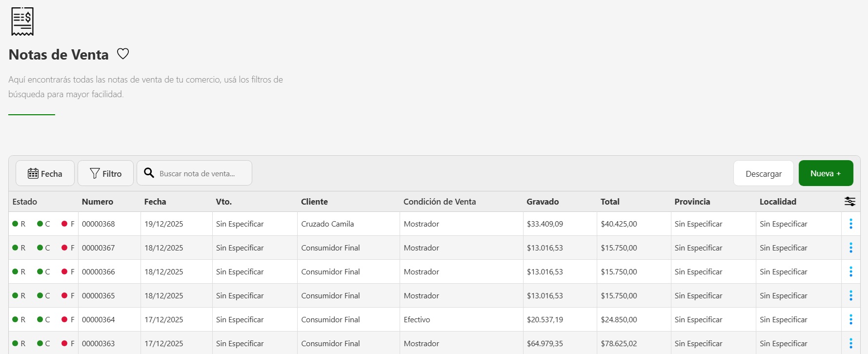Image resolution: width=868 pixels, height=354 pixels.
Task: Sort by the Total column header
Action: coord(610,202)
